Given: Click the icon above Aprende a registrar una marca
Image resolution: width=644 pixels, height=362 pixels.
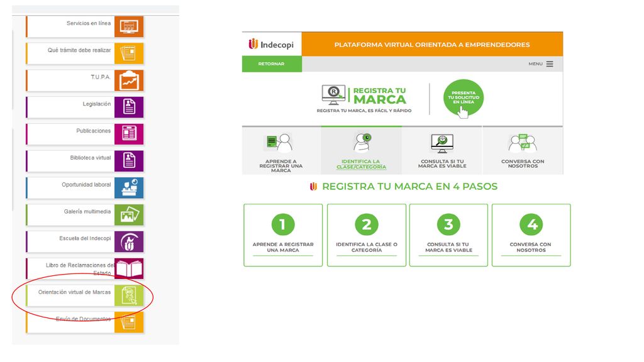Looking at the screenshot, I should [x=279, y=143].
